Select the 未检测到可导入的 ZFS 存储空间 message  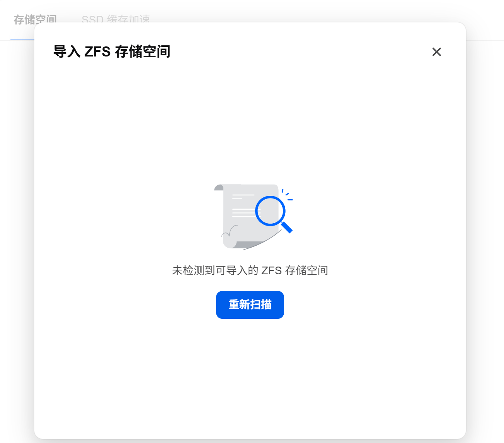250,270
